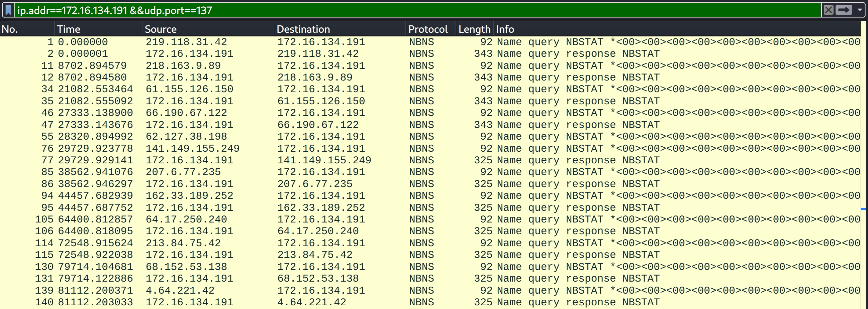Select packet 77 at time 29729.929141
Image resolution: width=868 pixels, height=309 pixels.
430,160
